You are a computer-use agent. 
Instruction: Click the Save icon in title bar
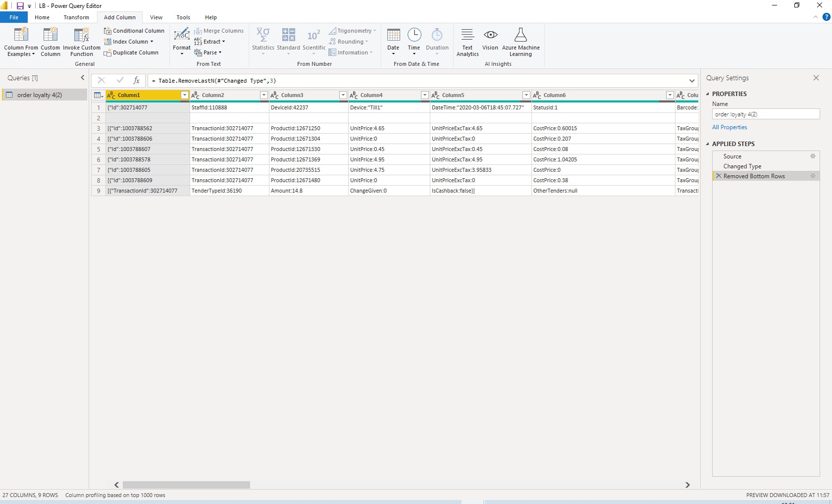point(20,6)
